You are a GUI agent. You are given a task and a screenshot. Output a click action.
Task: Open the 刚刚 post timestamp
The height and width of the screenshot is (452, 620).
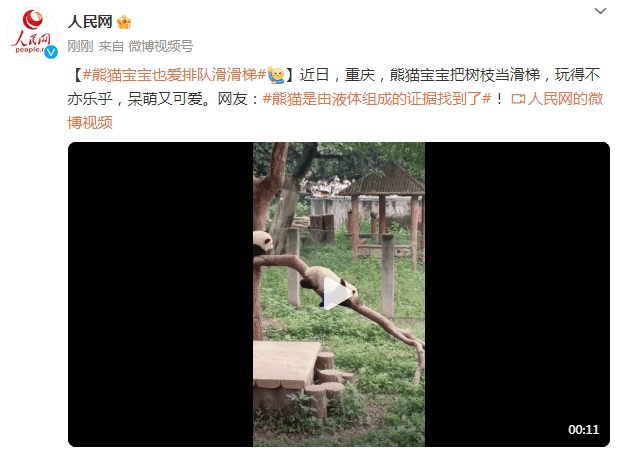(x=80, y=46)
